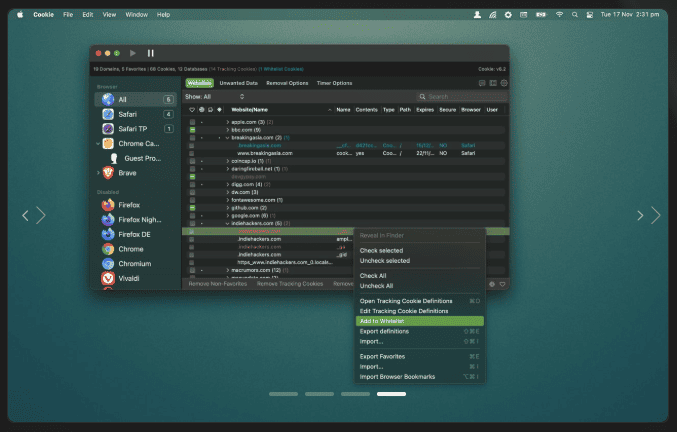Image resolution: width=677 pixels, height=432 pixels.
Task: Select the Guest Profile entry
Action: click(136, 158)
